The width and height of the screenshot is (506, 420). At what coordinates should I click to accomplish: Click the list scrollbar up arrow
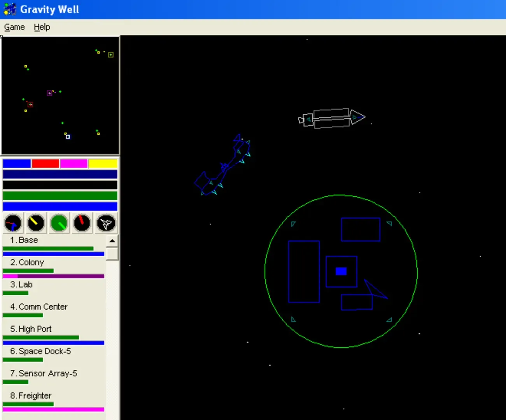(112, 241)
